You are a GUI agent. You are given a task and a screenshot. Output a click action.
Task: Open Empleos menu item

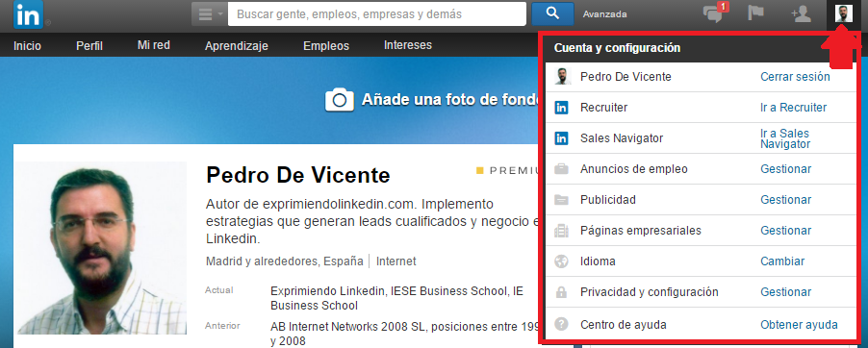coord(326,46)
